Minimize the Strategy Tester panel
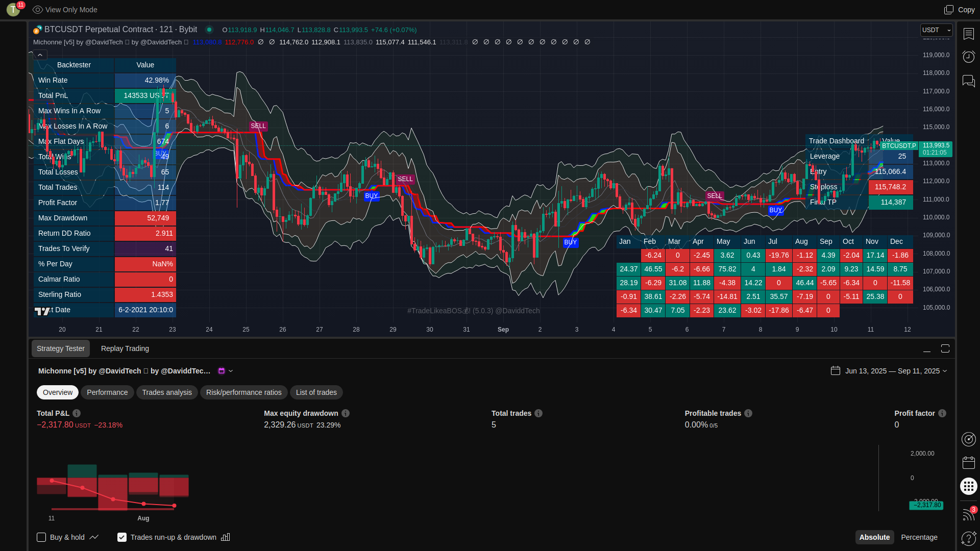This screenshot has width=980, height=551. click(927, 348)
